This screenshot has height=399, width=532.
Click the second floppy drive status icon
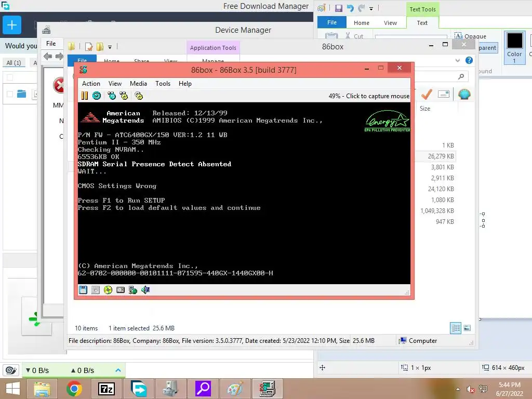tap(96, 290)
